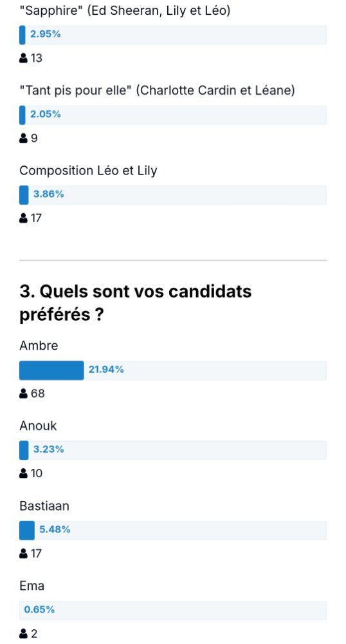The height and width of the screenshot is (644, 346).
Task: Click Ema's 0.65% result bar
Action: click(x=173, y=610)
